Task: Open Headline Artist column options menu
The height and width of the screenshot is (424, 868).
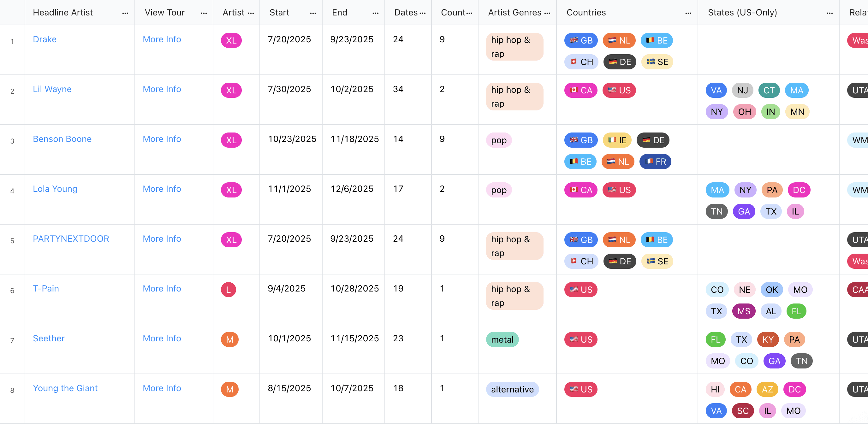Action: pos(125,13)
